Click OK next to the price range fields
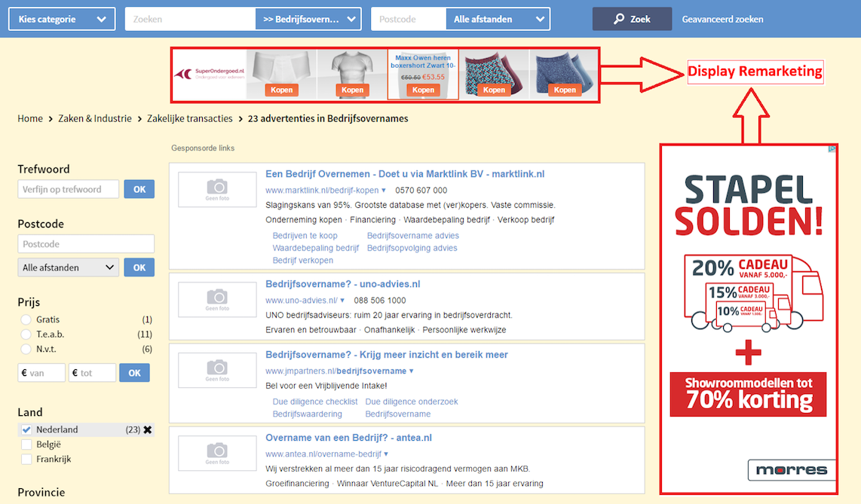The width and height of the screenshot is (861, 504). (x=134, y=373)
